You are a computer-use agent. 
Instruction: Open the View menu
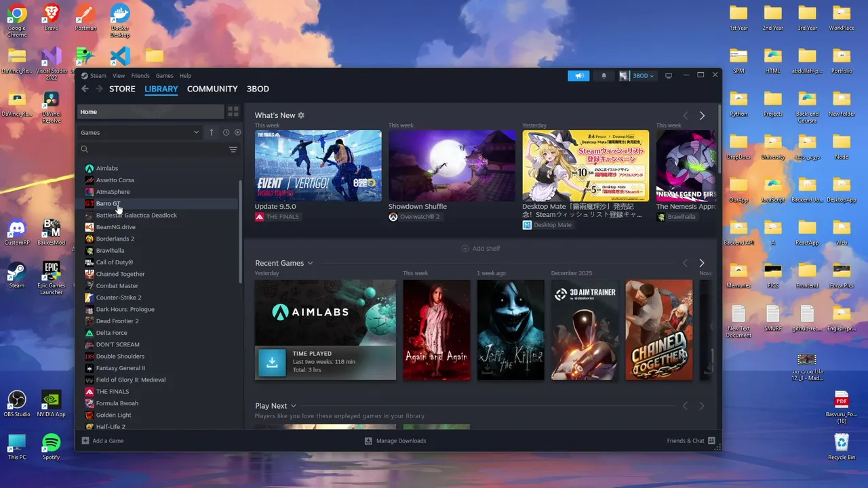119,76
